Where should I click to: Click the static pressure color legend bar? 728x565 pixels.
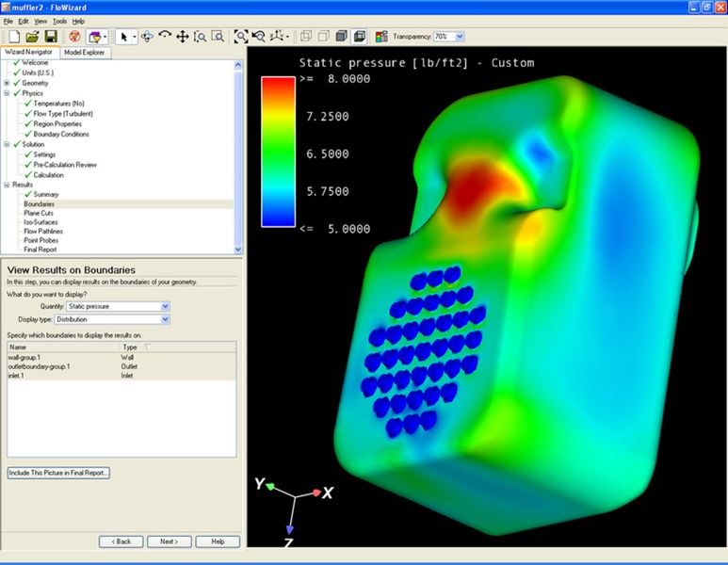[x=278, y=152]
